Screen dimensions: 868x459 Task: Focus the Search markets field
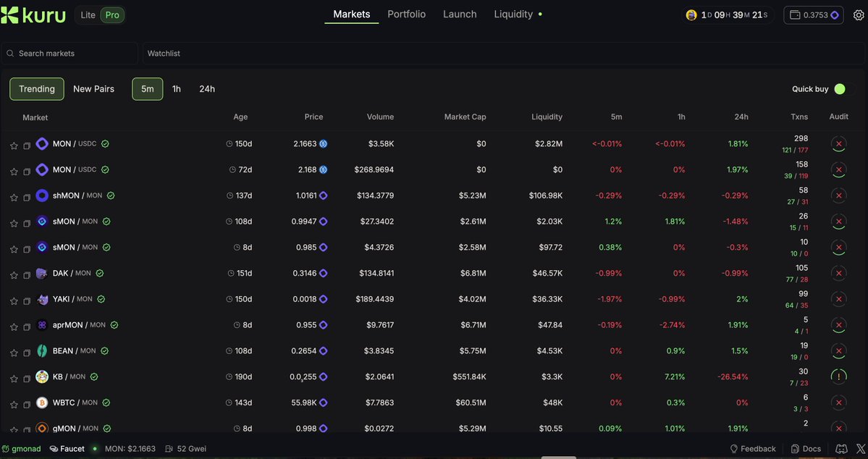pos(69,53)
